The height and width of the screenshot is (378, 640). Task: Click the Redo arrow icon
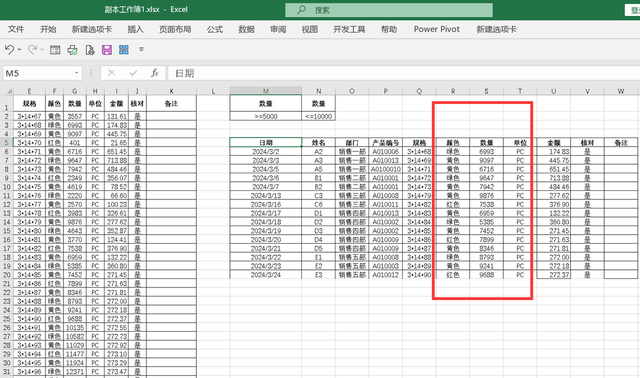coord(32,50)
